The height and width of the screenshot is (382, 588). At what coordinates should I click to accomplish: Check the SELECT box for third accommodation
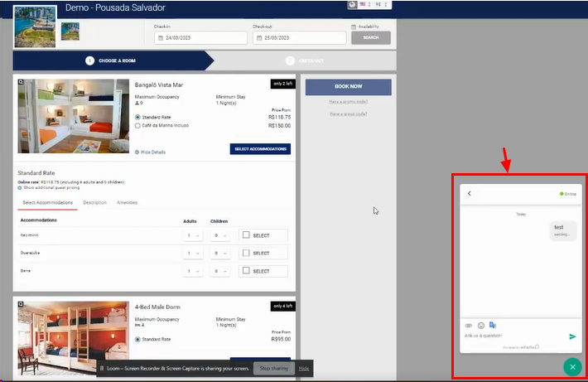click(246, 271)
